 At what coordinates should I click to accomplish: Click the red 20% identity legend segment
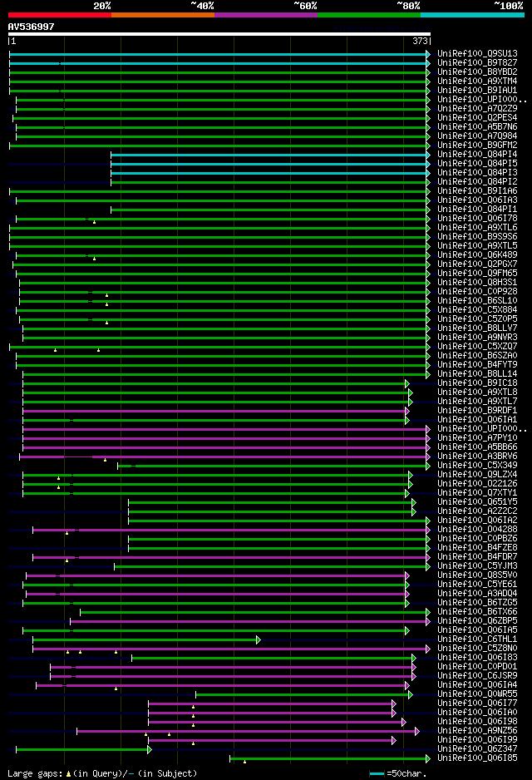tap(60, 15)
